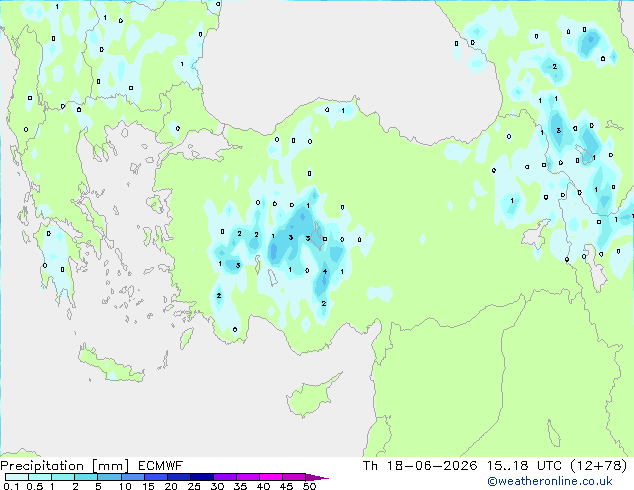Pick the legend swatch between 0.1 and 0.5
This screenshot has height=490, width=634.
click(x=17, y=477)
